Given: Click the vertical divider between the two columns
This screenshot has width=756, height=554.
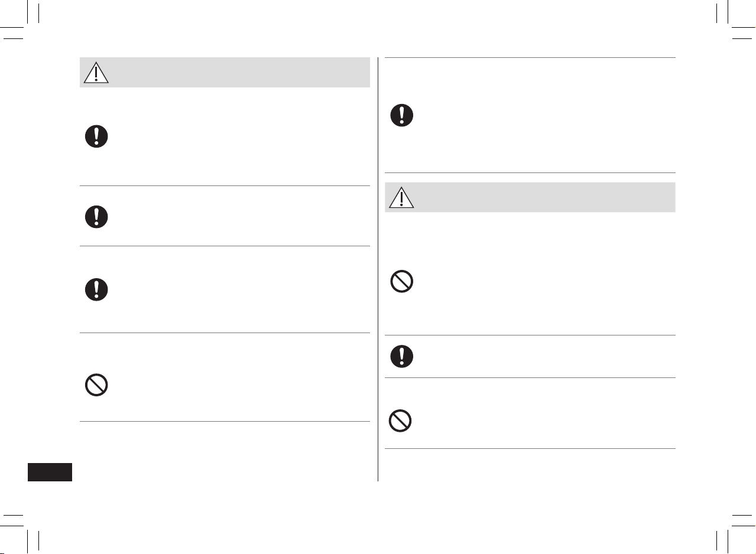Looking at the screenshot, I should coord(378,269).
